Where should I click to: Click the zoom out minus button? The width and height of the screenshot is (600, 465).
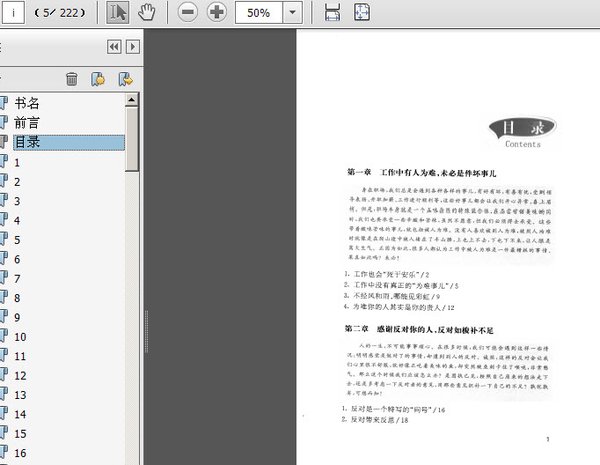click(187, 14)
